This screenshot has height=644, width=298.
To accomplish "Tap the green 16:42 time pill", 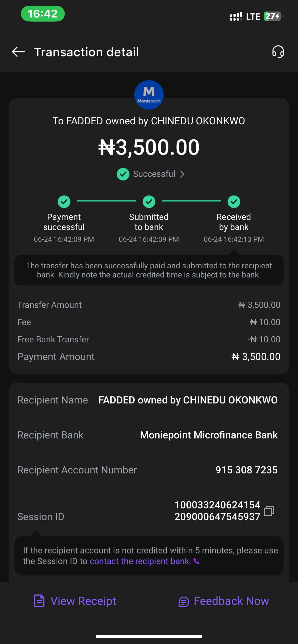I will (x=42, y=14).
